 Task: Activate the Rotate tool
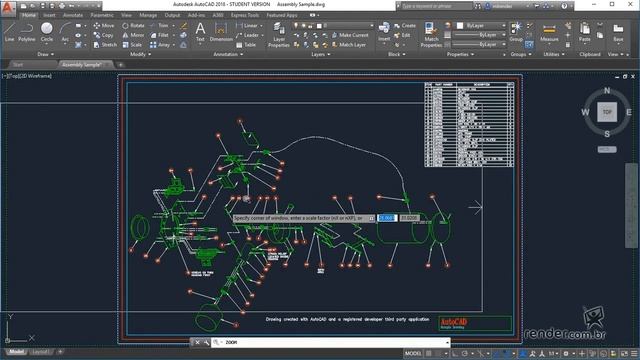tap(133, 25)
